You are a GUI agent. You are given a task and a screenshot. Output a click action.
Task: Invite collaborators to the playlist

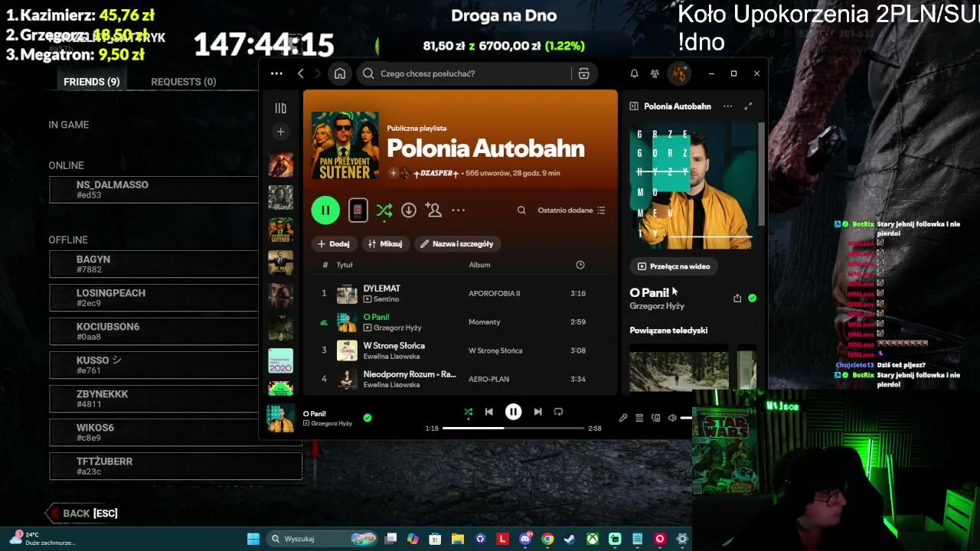pyautogui.click(x=433, y=210)
